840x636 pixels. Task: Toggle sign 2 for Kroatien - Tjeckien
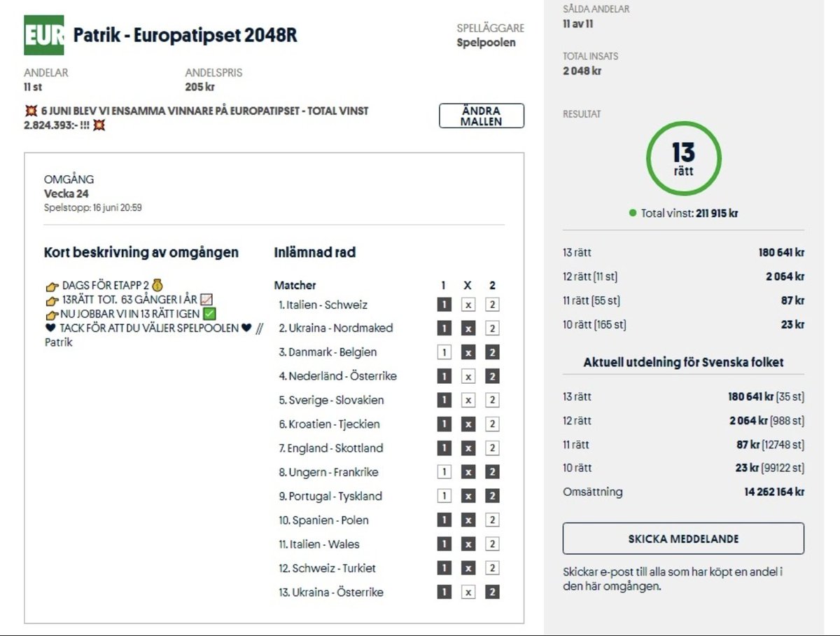[492, 424]
